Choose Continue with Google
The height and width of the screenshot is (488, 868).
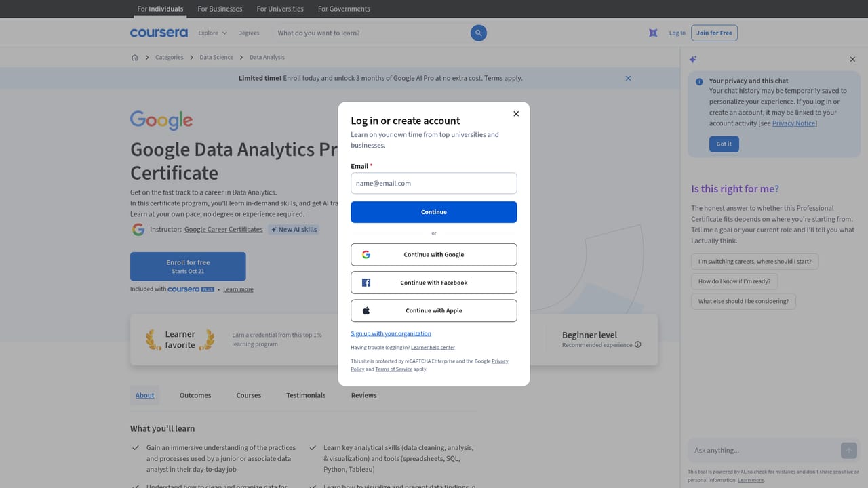pos(434,255)
